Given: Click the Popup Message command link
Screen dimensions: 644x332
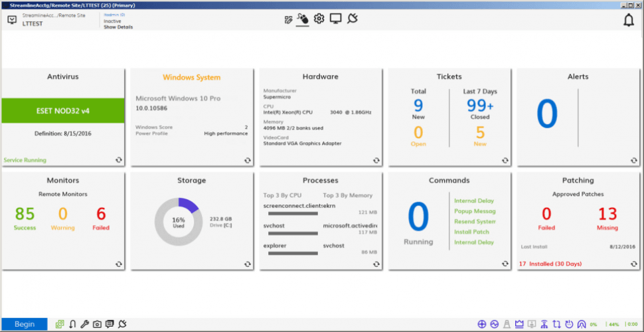Looking at the screenshot, I should point(475,211).
